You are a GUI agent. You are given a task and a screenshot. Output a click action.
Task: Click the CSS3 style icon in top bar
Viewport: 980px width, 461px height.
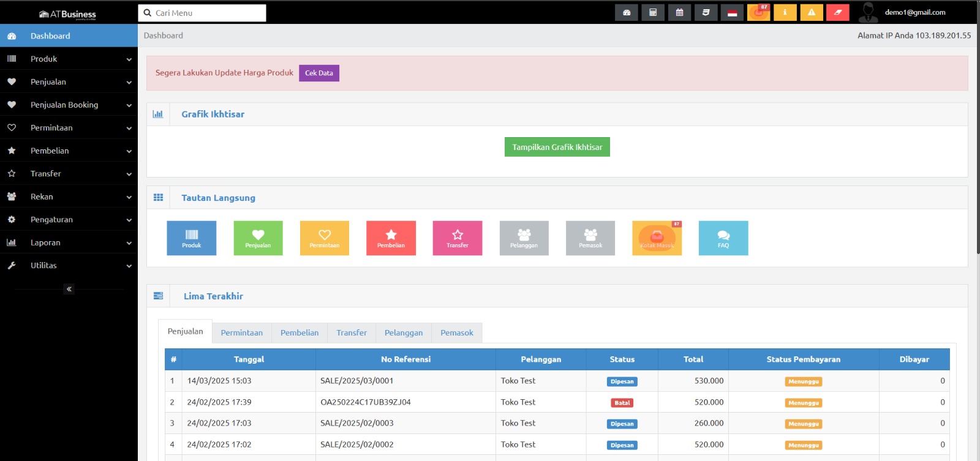point(706,12)
